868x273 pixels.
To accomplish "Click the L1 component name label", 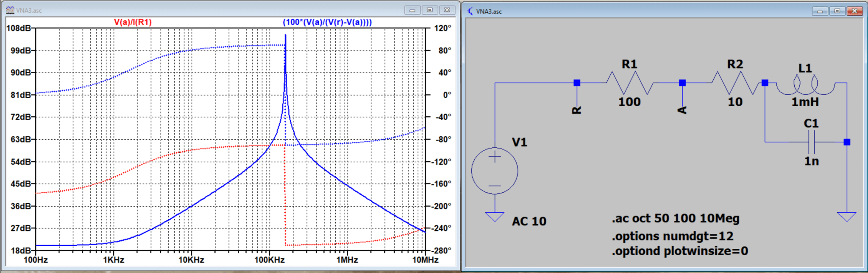I will coord(805,68).
